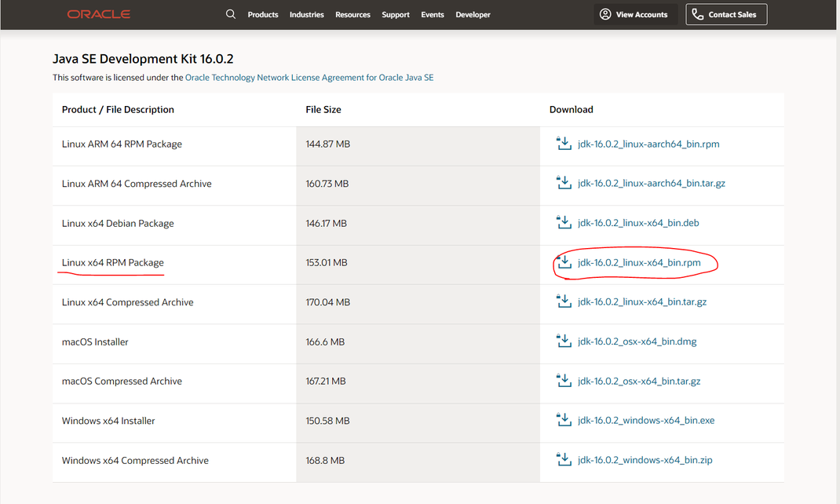Image resolution: width=840 pixels, height=504 pixels.
Task: Click the Oracle logo
Action: point(99,14)
